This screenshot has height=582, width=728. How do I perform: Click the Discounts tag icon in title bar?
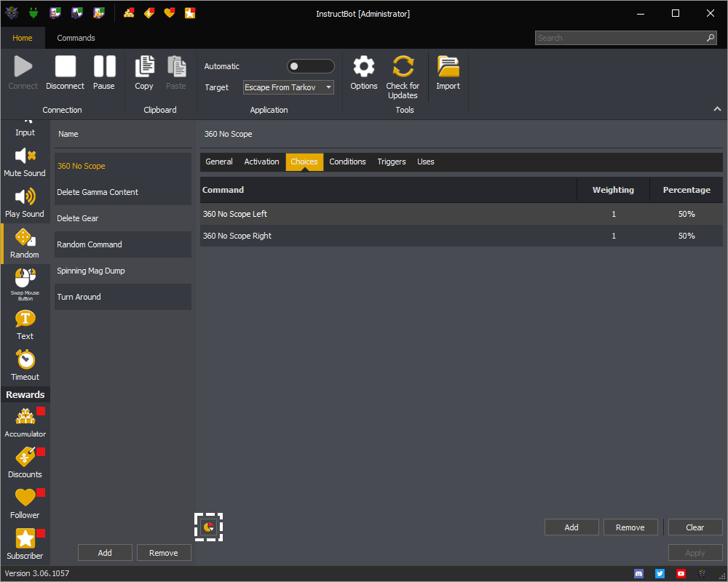149,13
